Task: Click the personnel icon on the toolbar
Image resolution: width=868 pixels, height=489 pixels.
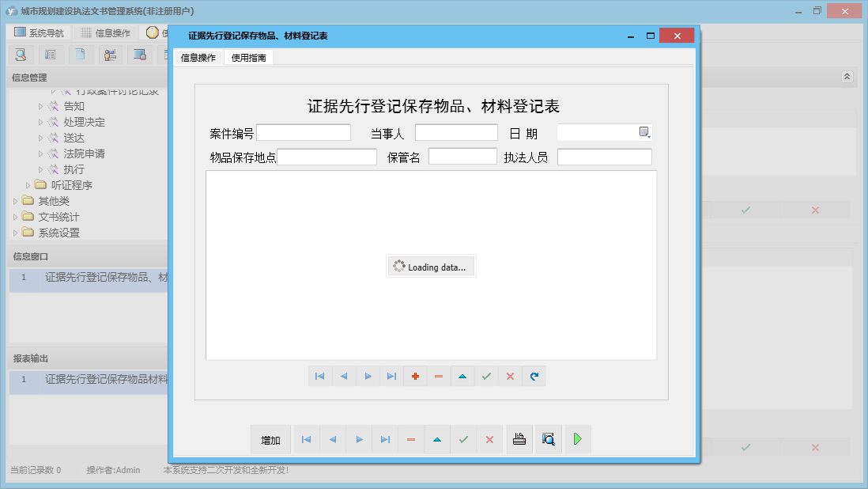Action: 110,55
